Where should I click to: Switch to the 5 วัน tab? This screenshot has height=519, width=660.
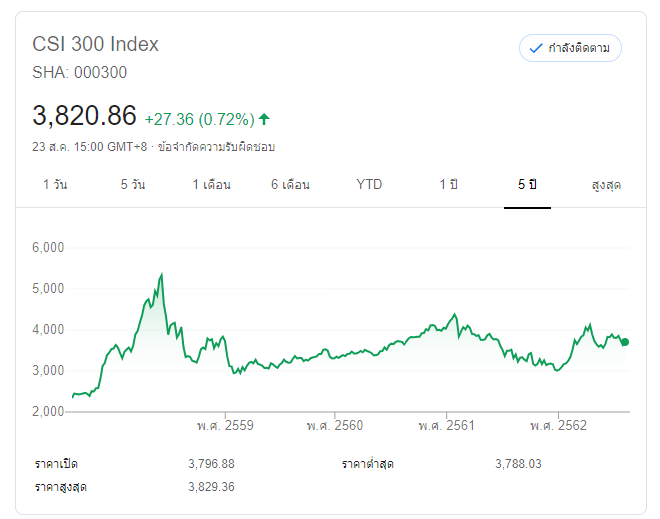click(x=133, y=185)
